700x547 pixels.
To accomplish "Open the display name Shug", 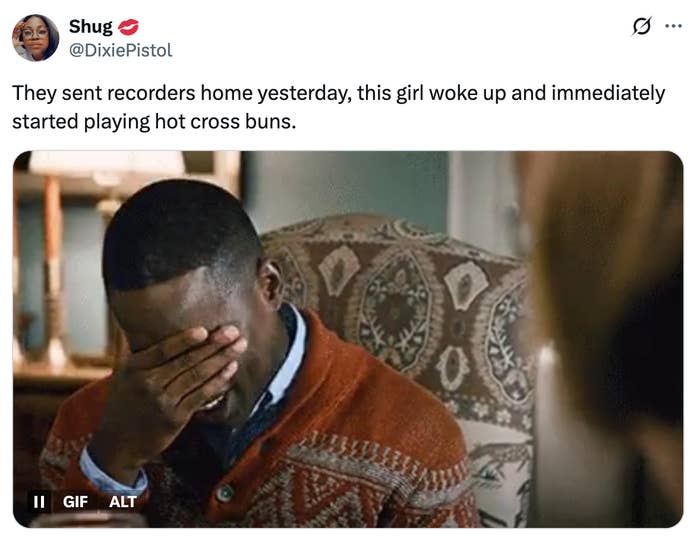I will coord(91,26).
